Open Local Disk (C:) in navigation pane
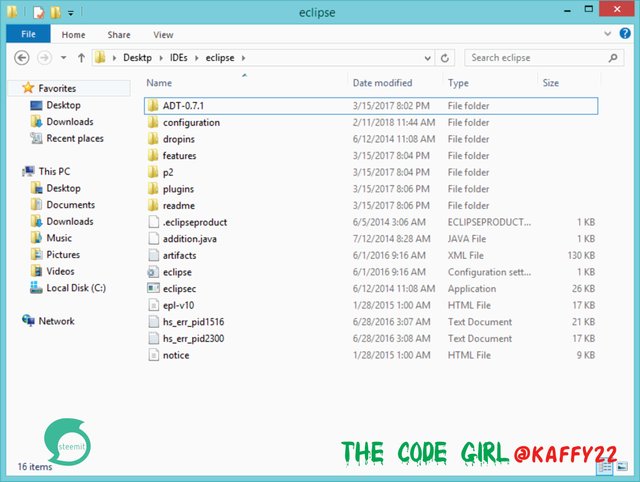 76,288
